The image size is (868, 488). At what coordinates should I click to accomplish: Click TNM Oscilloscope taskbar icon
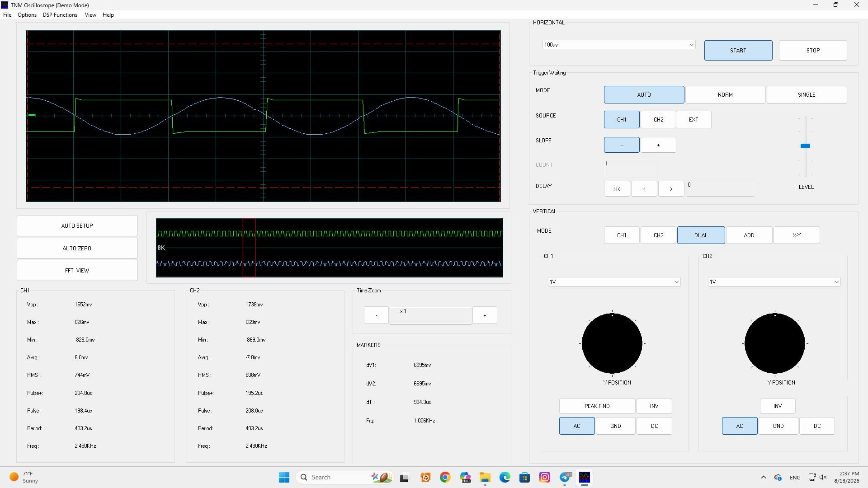pos(585,477)
